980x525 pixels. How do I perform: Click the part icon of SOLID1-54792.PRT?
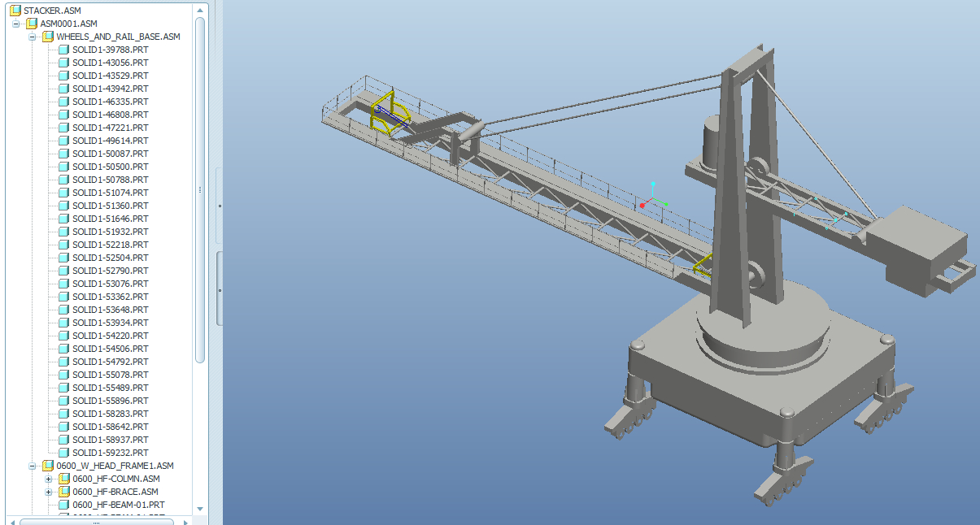pyautogui.click(x=63, y=362)
